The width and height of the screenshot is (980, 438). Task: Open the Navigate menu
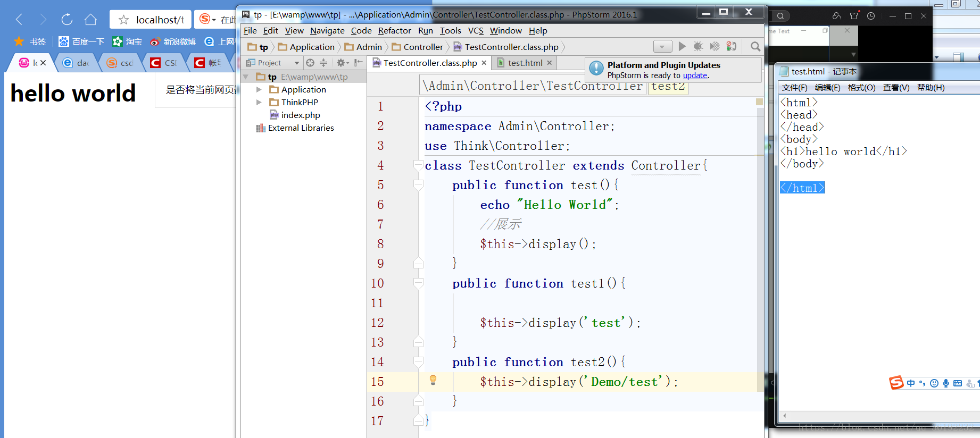click(327, 31)
